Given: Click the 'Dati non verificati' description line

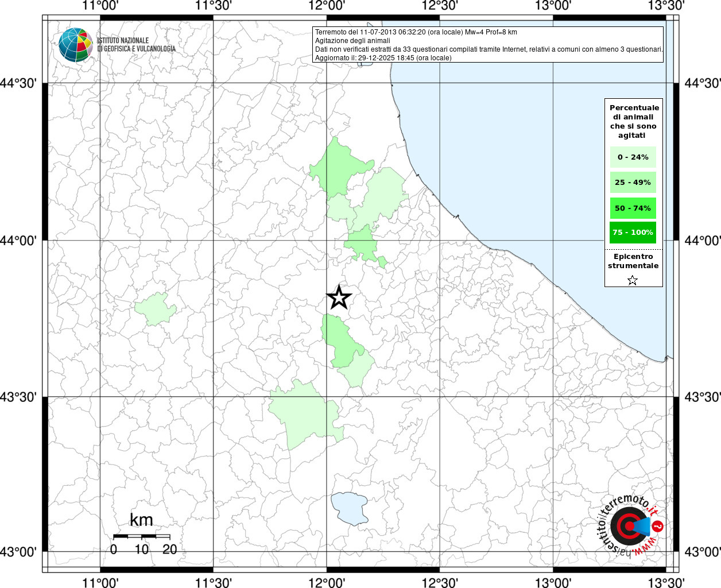Looking at the screenshot, I should [x=489, y=49].
